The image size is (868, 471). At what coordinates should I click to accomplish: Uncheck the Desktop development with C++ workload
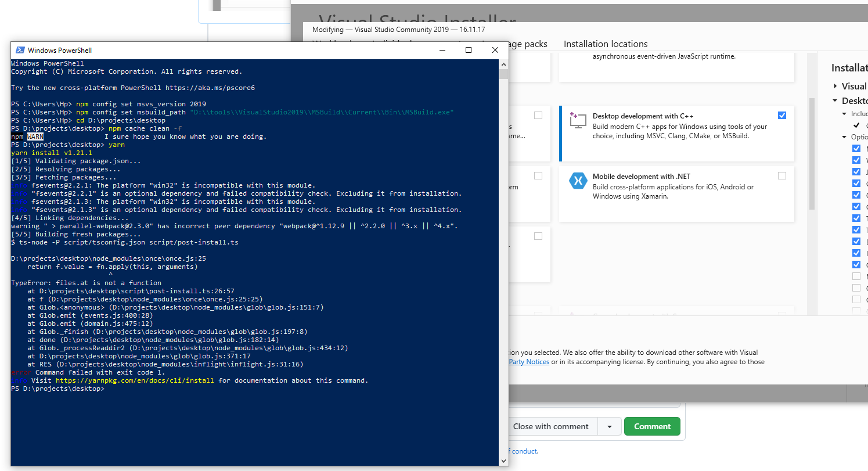pos(782,115)
